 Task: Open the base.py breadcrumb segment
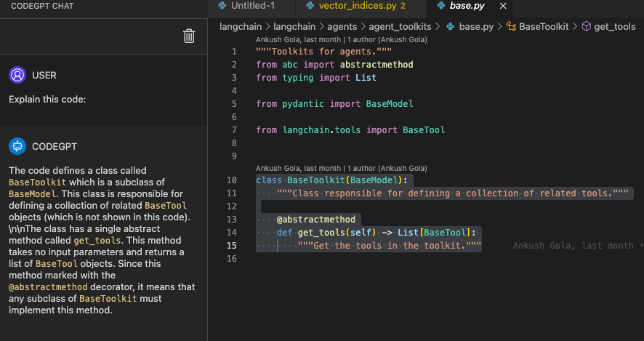point(476,27)
